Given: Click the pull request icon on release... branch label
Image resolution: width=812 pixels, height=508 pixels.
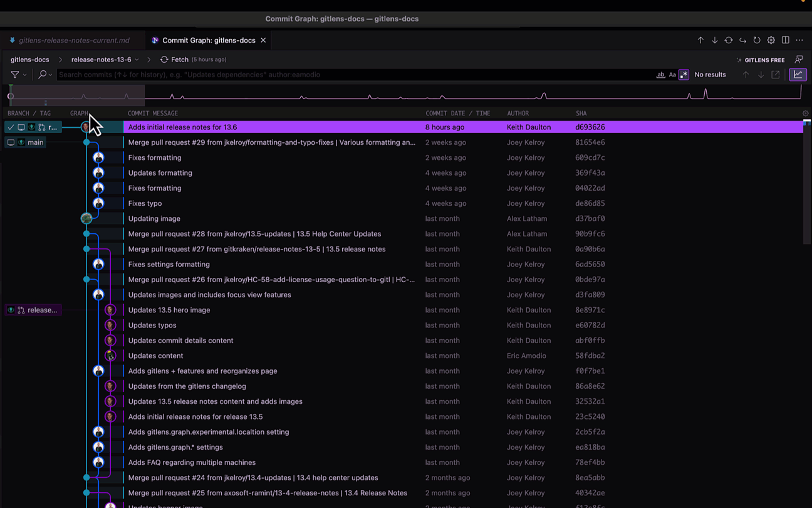Looking at the screenshot, I should (21, 310).
